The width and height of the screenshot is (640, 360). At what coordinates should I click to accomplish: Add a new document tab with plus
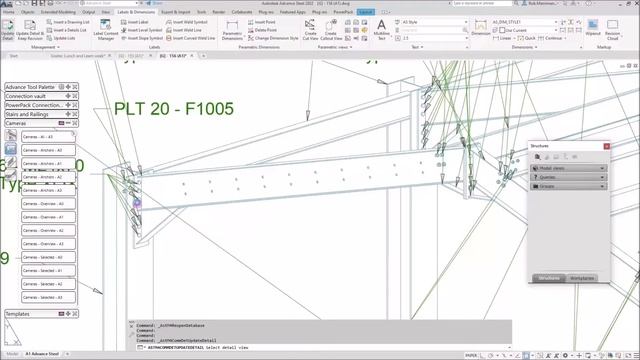pyautogui.click(x=203, y=56)
